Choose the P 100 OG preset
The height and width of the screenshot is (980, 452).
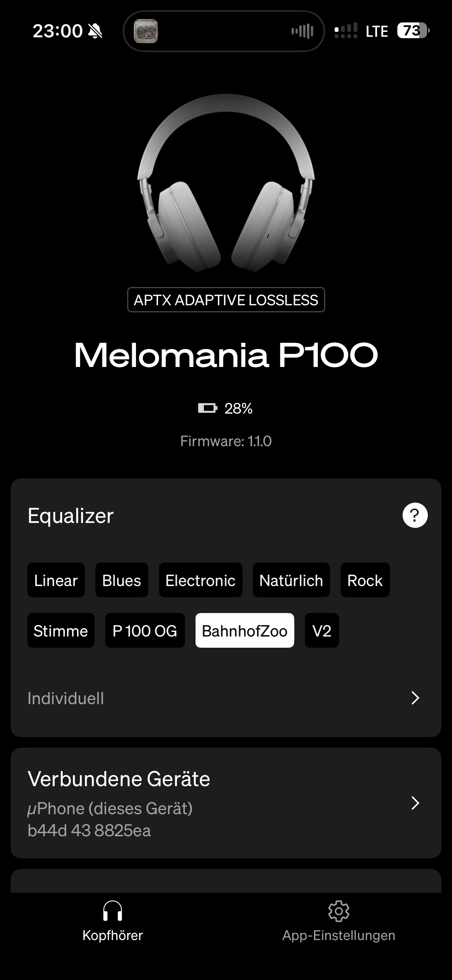[x=145, y=631]
